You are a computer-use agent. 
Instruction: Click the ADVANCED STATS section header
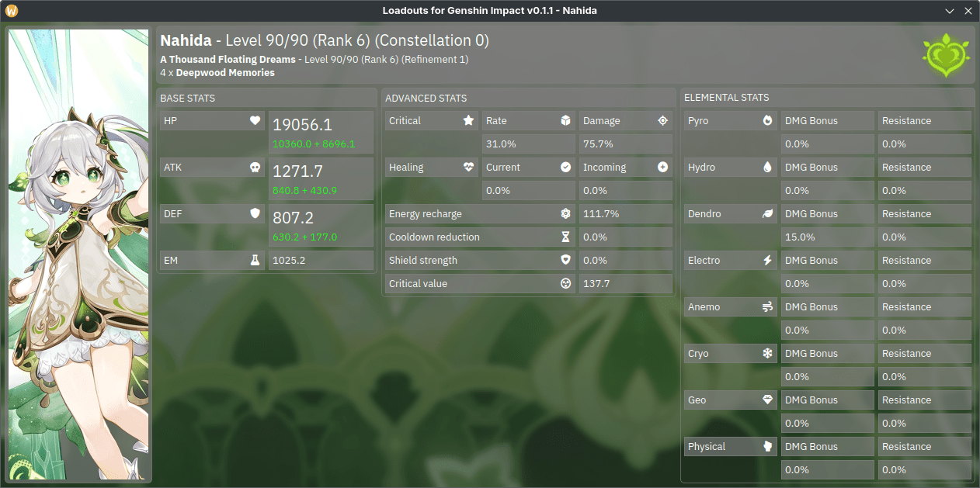click(426, 99)
